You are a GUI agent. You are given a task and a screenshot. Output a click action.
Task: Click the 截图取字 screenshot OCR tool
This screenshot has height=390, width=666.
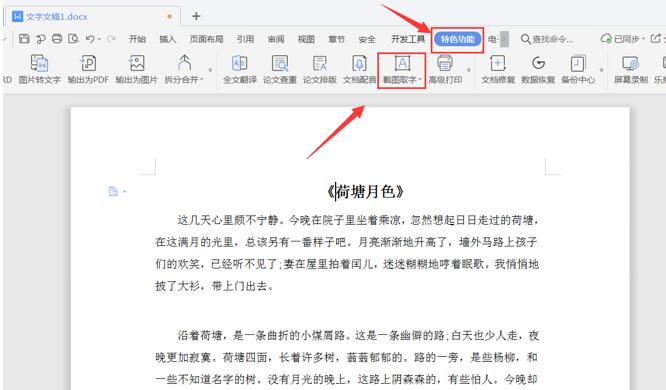(x=401, y=70)
